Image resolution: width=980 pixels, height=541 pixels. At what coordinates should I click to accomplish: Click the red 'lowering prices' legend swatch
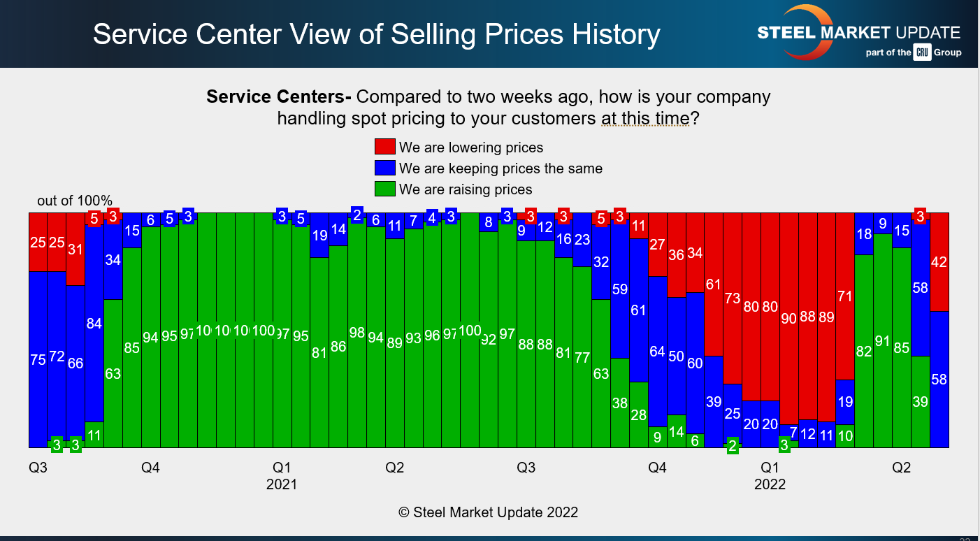point(385,147)
